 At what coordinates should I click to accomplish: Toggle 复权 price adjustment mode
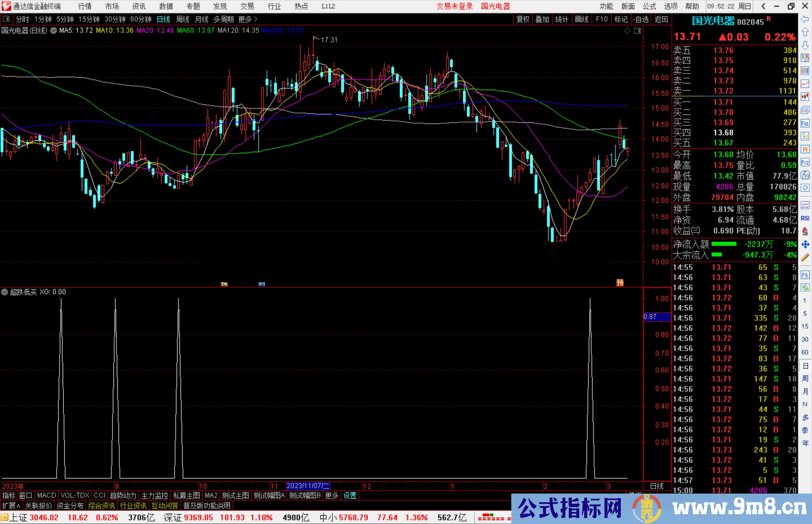pos(523,19)
